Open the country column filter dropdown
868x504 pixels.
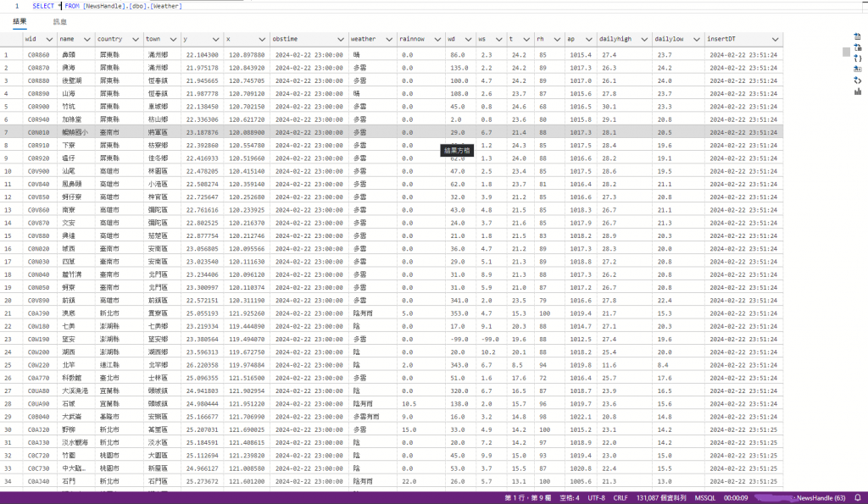click(x=136, y=39)
